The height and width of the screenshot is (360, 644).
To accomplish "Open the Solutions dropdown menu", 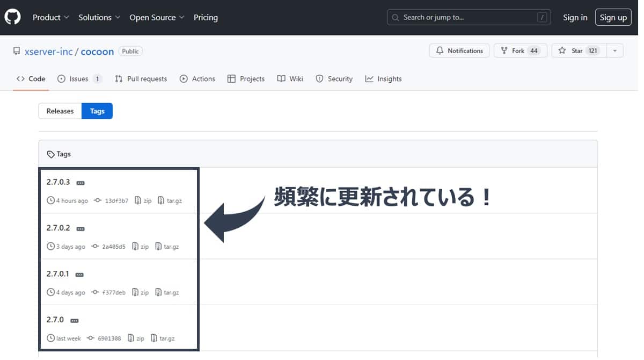I will tap(99, 17).
